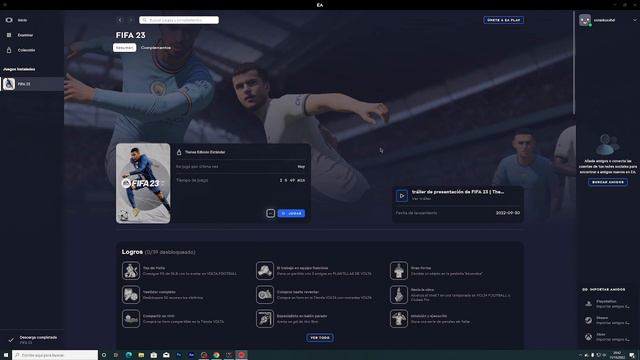Select FIFA 23 under Juegos instalados
Image resolution: width=640 pixels, height=360 pixels.
click(x=32, y=84)
